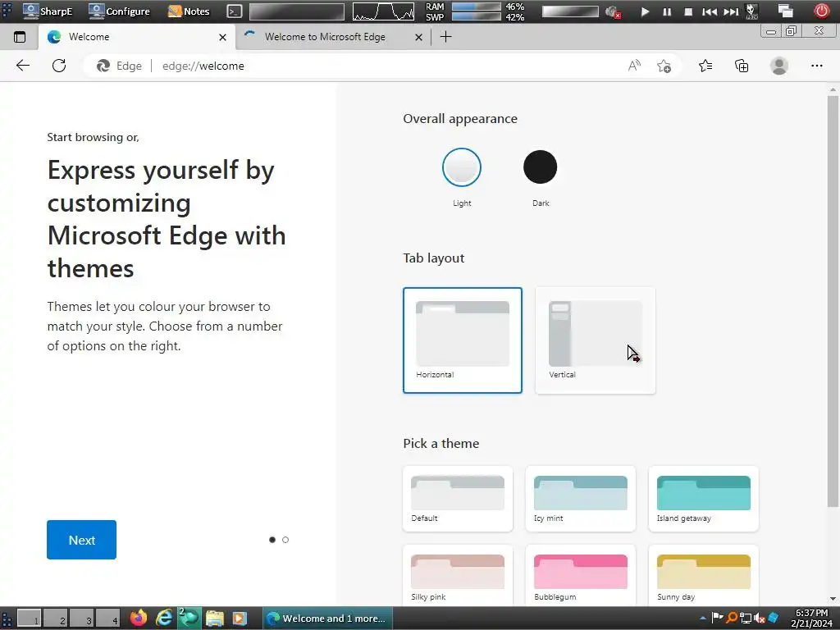This screenshot has width=840, height=630.
Task: Skip to previous track button
Action: click(x=710, y=11)
